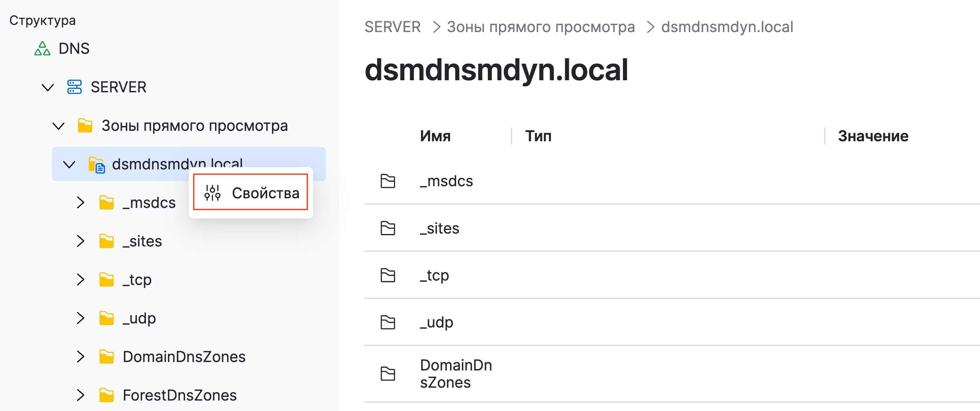Expand the _tcp folder in tree
Image resolution: width=980 pixels, height=411 pixels.
click(81, 280)
